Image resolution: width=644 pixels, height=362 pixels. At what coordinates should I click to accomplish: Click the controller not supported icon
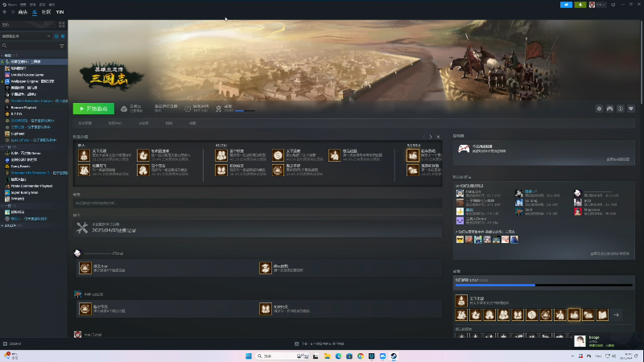click(x=464, y=149)
